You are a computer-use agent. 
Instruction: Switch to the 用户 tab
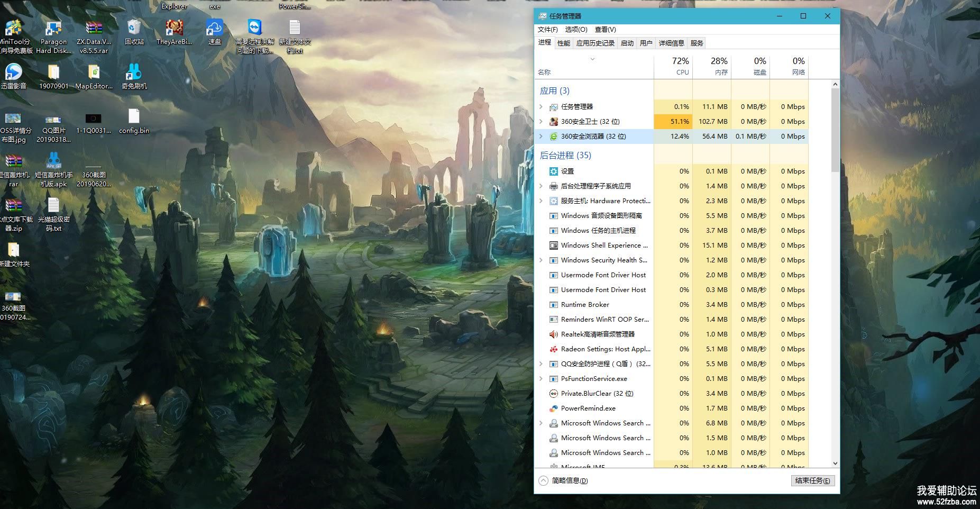646,43
